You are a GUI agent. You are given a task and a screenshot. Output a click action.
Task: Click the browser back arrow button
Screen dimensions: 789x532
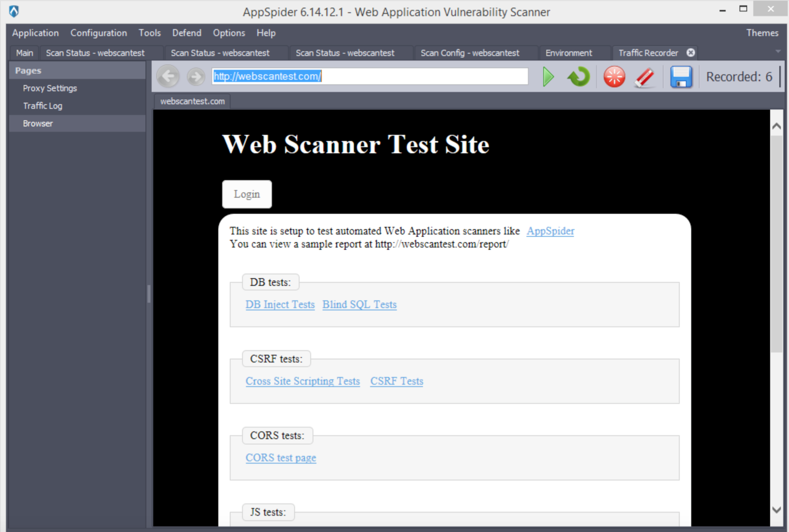pos(168,77)
